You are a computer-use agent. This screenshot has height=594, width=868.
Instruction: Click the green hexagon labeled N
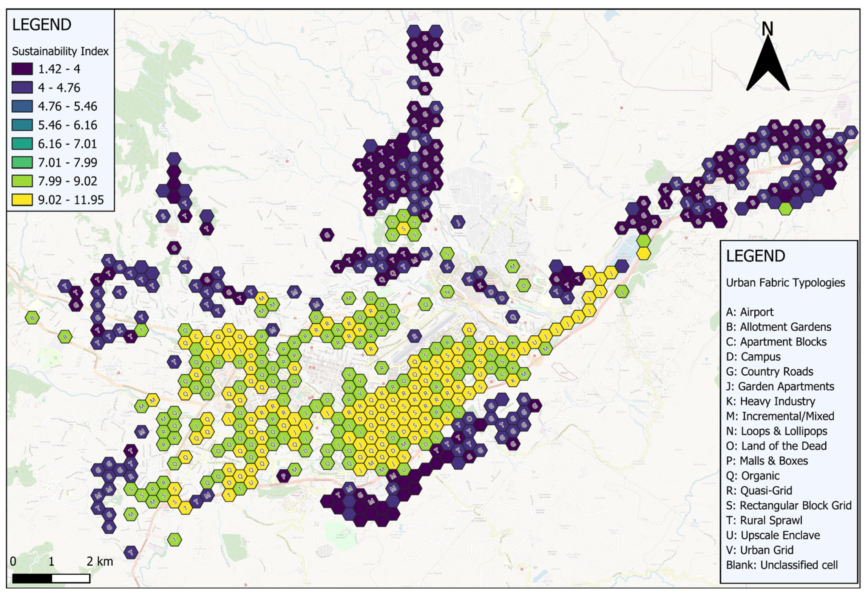click(x=447, y=292)
